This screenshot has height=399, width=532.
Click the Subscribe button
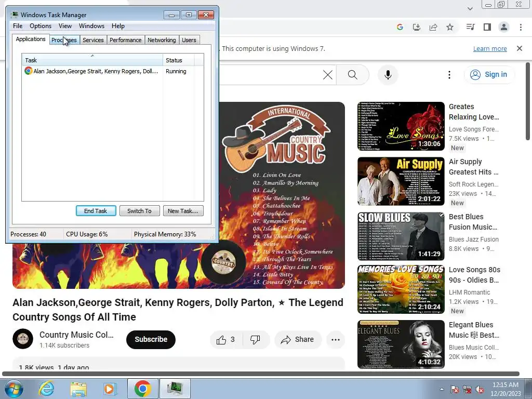pos(151,339)
